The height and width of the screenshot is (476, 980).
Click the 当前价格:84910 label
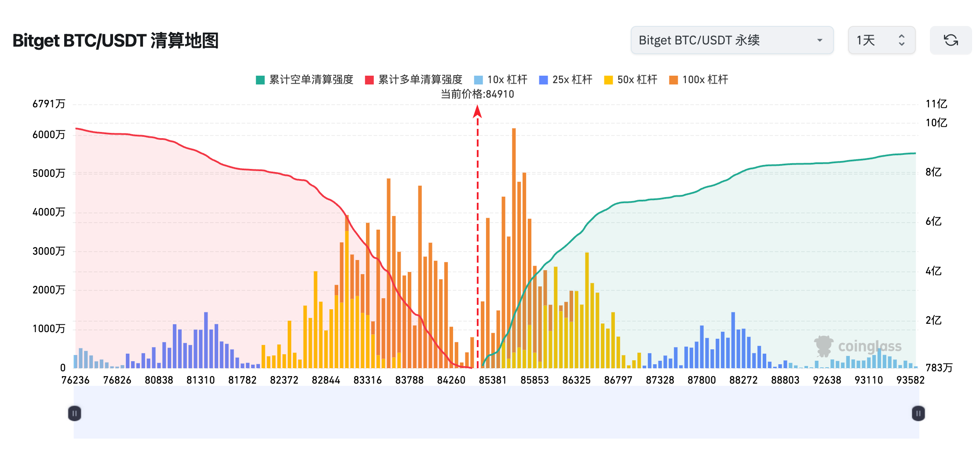(477, 94)
